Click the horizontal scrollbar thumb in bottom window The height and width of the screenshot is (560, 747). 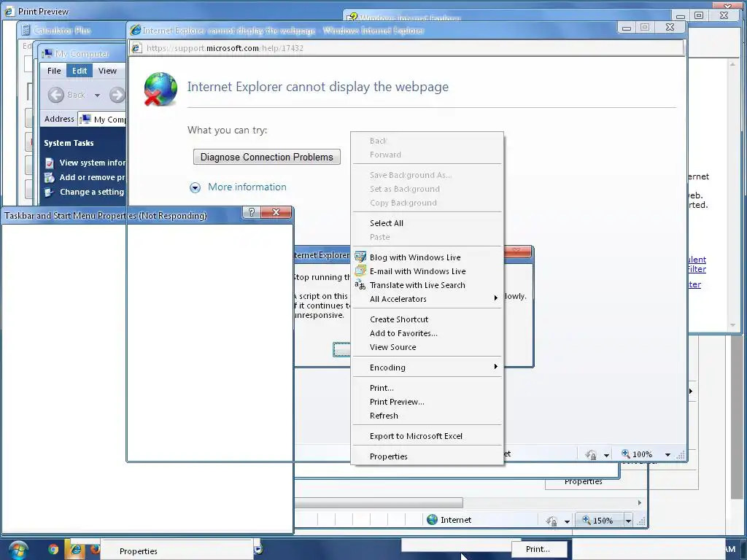pos(379,502)
